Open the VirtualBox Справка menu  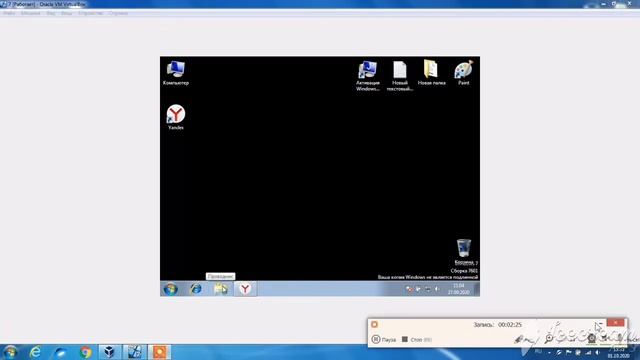(x=118, y=13)
